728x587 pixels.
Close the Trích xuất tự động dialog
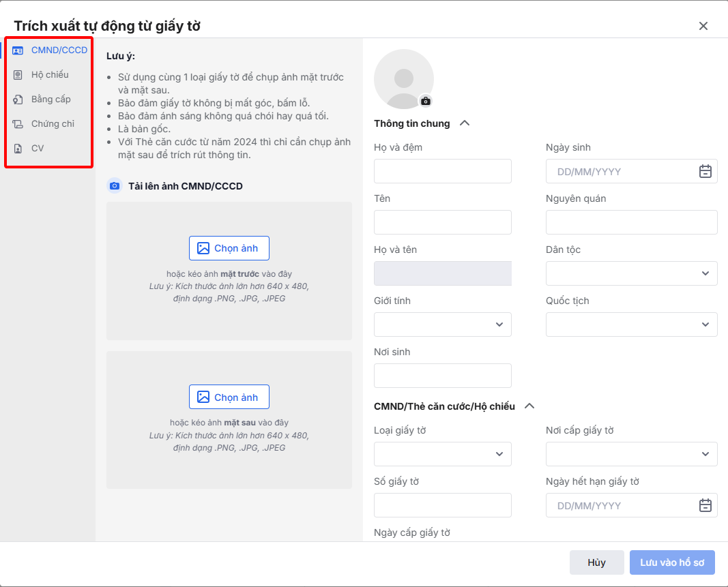[x=703, y=26]
